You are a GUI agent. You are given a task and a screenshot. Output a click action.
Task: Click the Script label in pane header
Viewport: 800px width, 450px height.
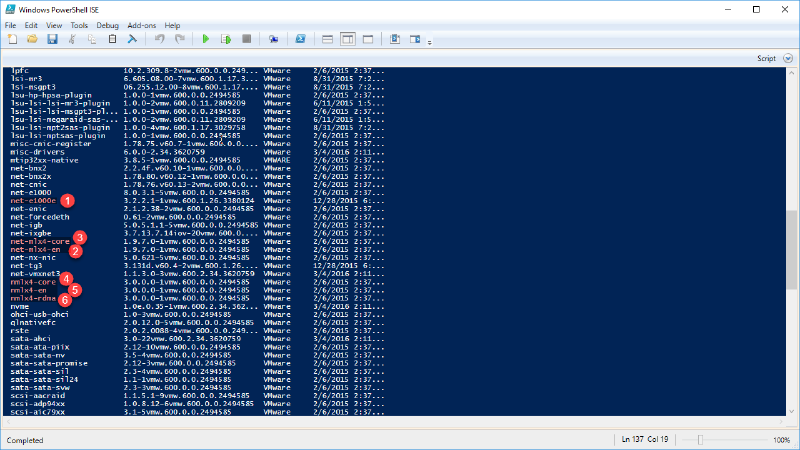pos(766,58)
